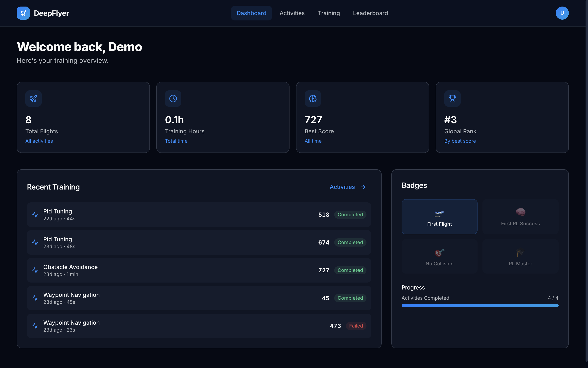This screenshot has height=368, width=588.
Task: Open the Leaderboard tab
Action: [370, 13]
